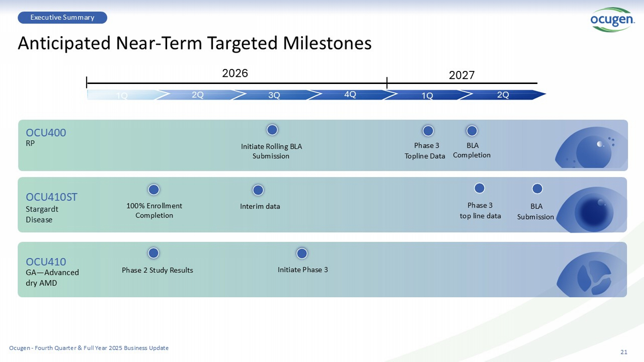Image resolution: width=644 pixels, height=362 pixels.
Task: Click the 2026 year label
Action: (x=235, y=73)
